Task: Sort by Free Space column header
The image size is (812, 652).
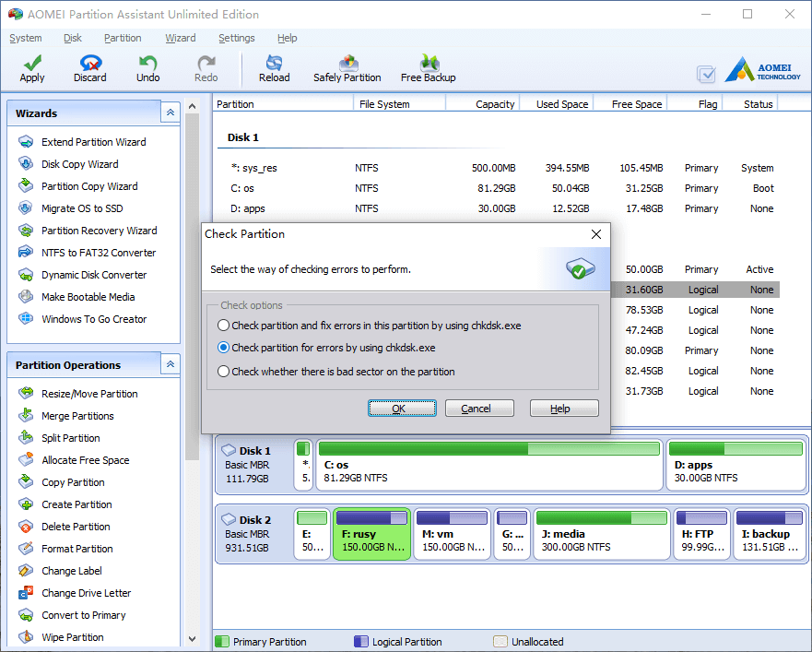Action: coord(630,104)
